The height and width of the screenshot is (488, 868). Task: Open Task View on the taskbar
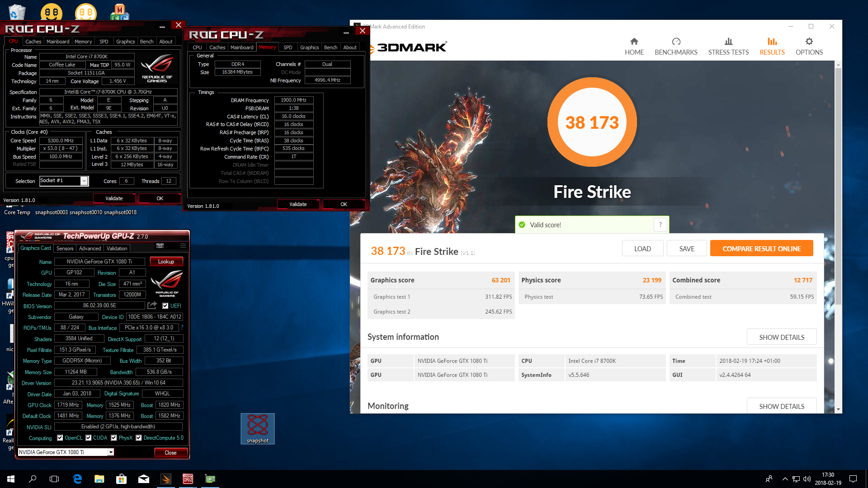(54, 479)
